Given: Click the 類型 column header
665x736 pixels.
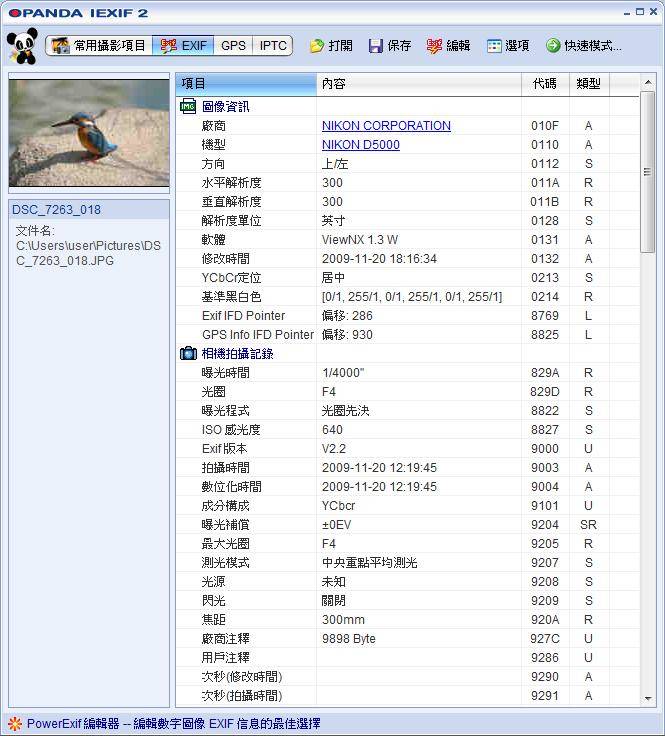Looking at the screenshot, I should tap(589, 84).
